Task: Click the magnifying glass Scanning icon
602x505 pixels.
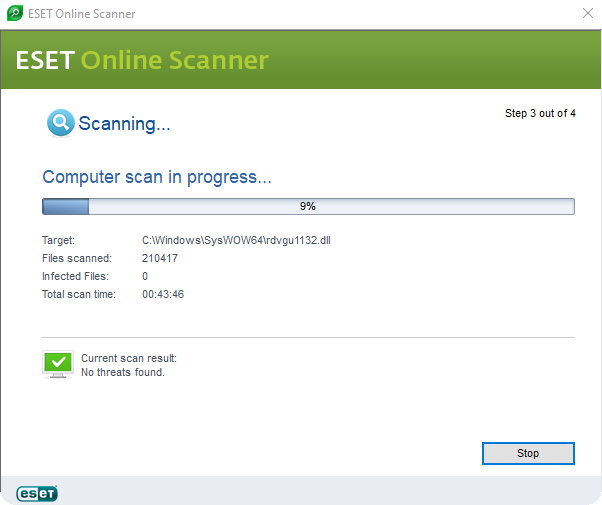Action: pyautogui.click(x=60, y=123)
